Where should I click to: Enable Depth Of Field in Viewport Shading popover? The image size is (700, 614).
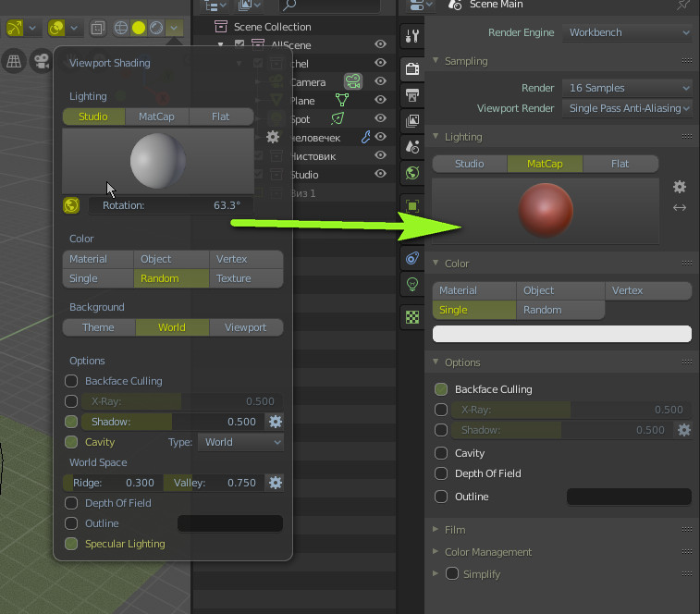coord(71,503)
